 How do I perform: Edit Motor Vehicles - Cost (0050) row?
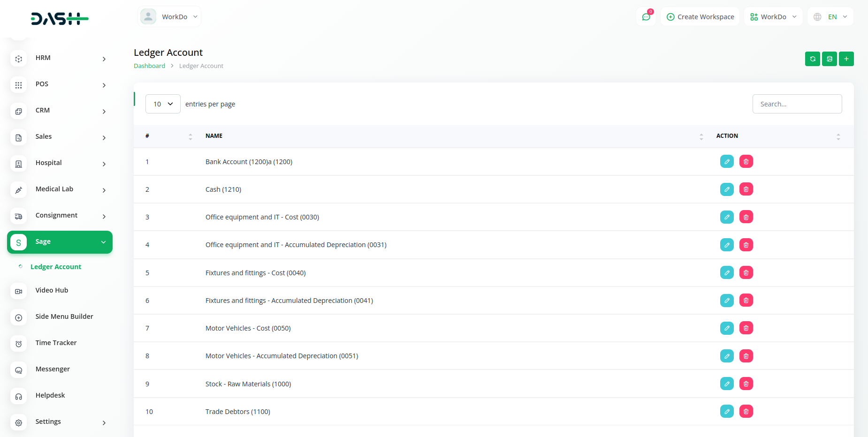(726, 328)
